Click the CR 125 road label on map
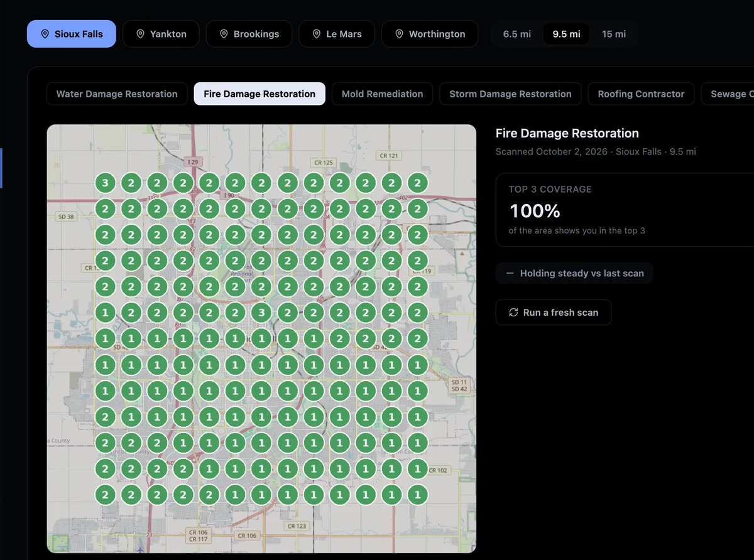Image resolution: width=754 pixels, height=560 pixels. coord(323,163)
